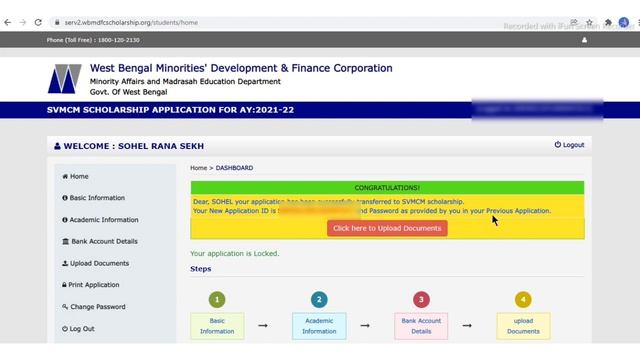Select Change Password in the sidebar
Image resolution: width=640 pixels, height=360 pixels.
click(93, 307)
